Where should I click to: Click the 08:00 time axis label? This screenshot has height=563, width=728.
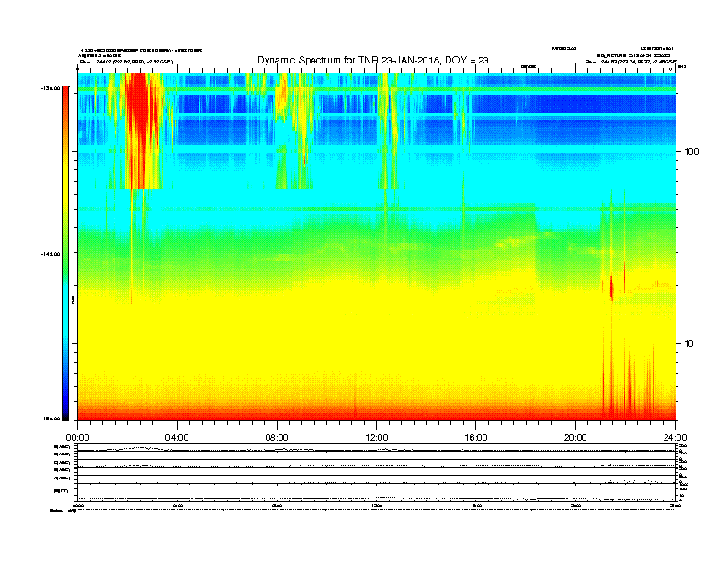coord(277,438)
